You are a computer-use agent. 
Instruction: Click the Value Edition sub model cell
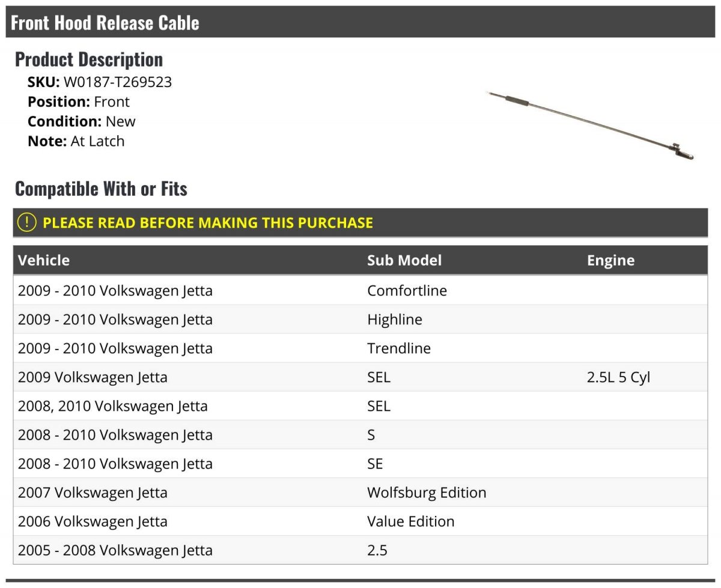(x=410, y=521)
